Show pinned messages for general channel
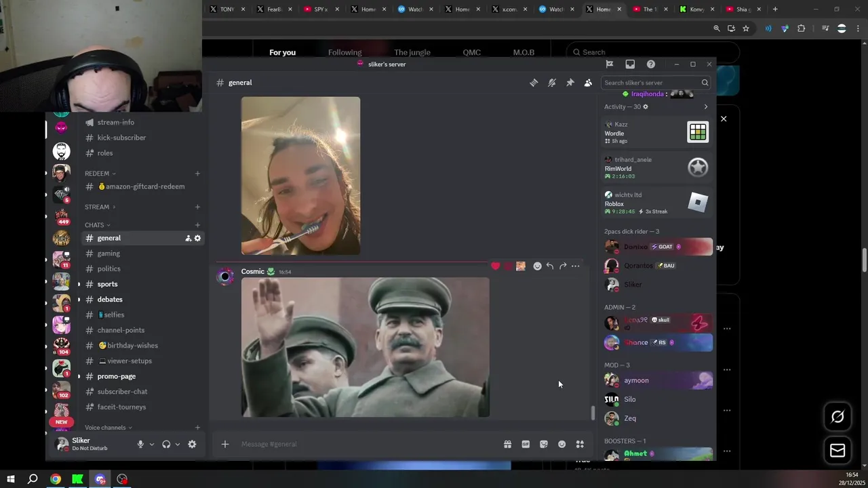Screen dimensions: 868x488 570,83
